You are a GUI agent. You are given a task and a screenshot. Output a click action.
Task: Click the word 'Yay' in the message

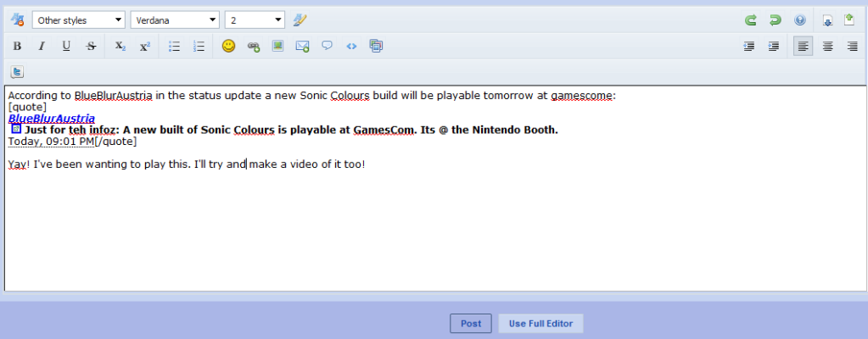click(x=17, y=164)
